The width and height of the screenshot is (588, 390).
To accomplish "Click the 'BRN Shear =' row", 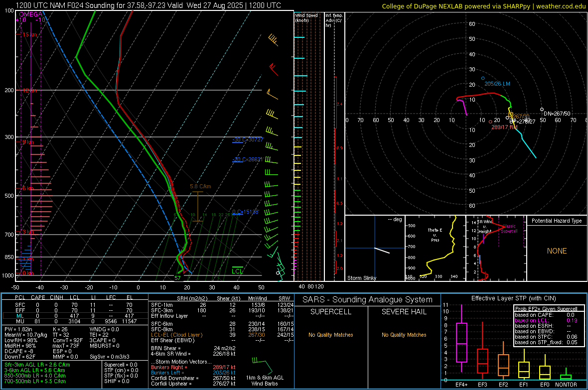I will pyautogui.click(x=193, y=348).
